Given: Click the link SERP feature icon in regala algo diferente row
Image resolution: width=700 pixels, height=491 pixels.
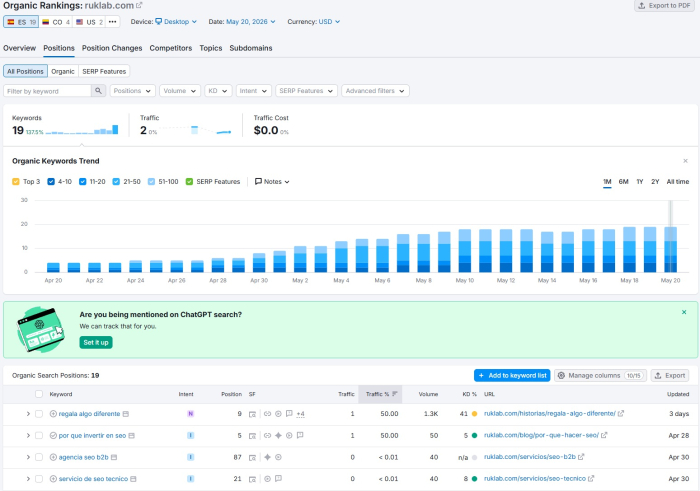Looking at the screenshot, I should click(267, 414).
